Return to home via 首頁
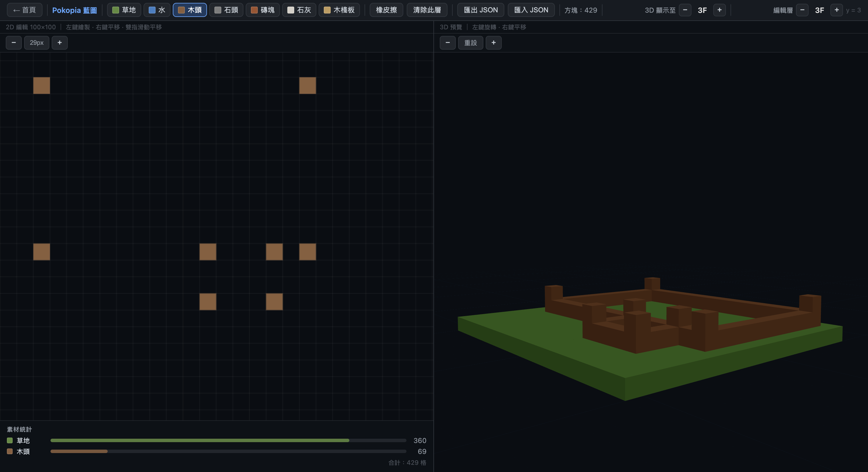The height and width of the screenshot is (472, 868). 24,10
